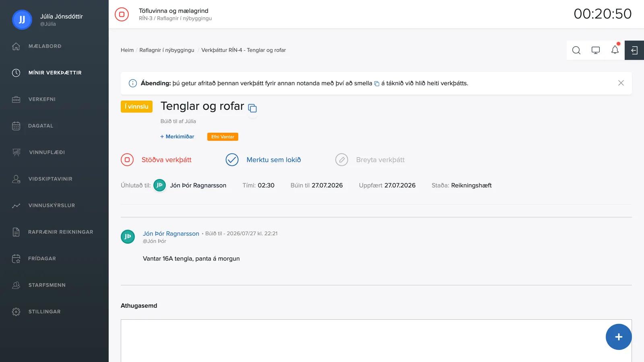Open the monitor screen icon
Image resolution: width=644 pixels, height=362 pixels.
click(596, 50)
